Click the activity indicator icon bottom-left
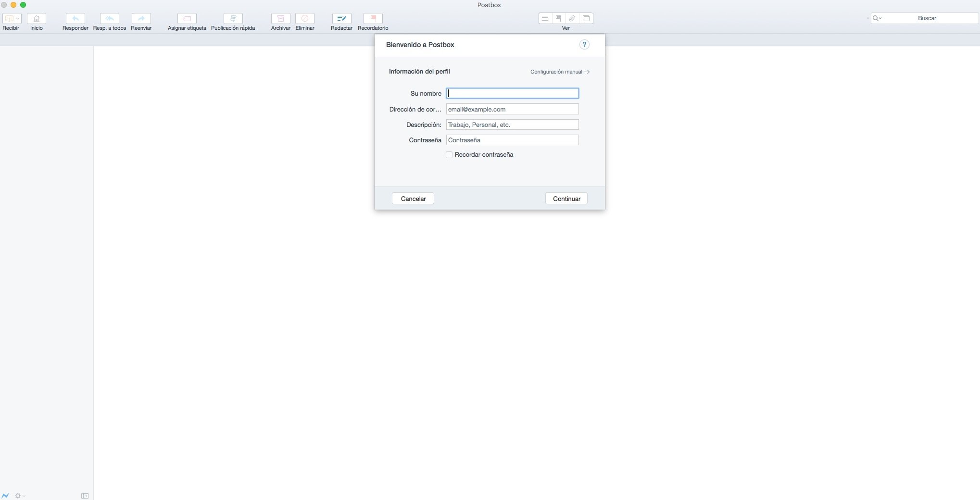This screenshot has height=500, width=980. pyautogui.click(x=5, y=495)
